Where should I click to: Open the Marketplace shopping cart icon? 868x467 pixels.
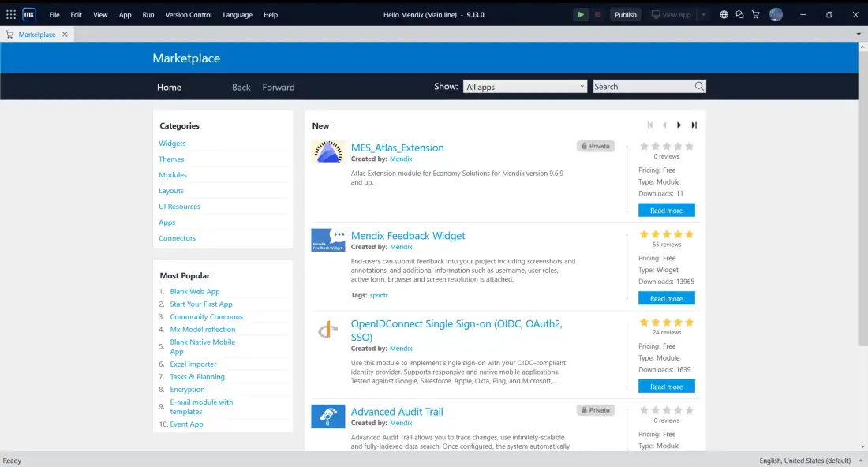[756, 15]
